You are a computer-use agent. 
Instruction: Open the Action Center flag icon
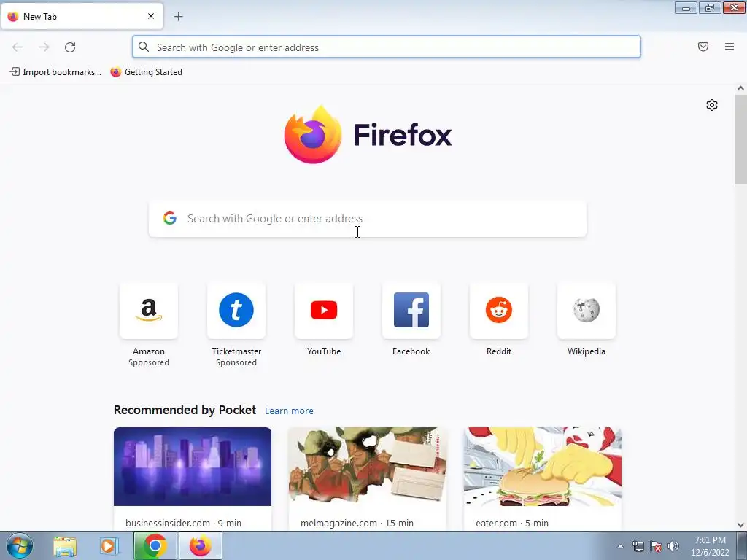click(x=656, y=547)
